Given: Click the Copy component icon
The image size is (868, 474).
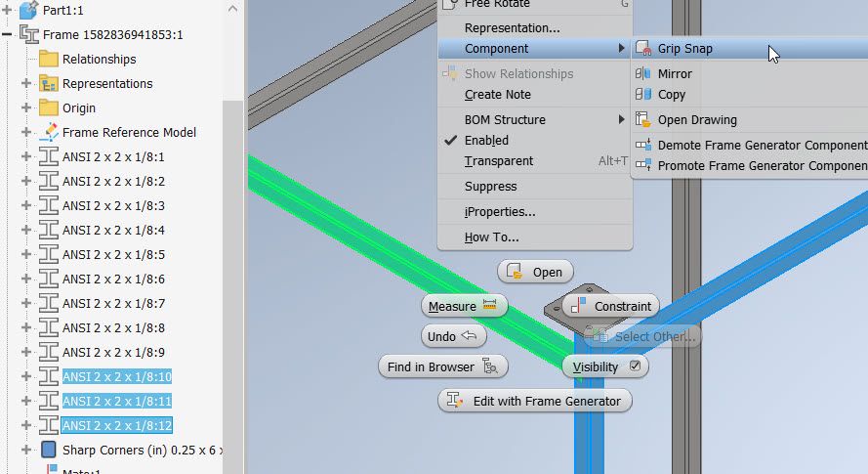Looking at the screenshot, I should click(643, 94).
